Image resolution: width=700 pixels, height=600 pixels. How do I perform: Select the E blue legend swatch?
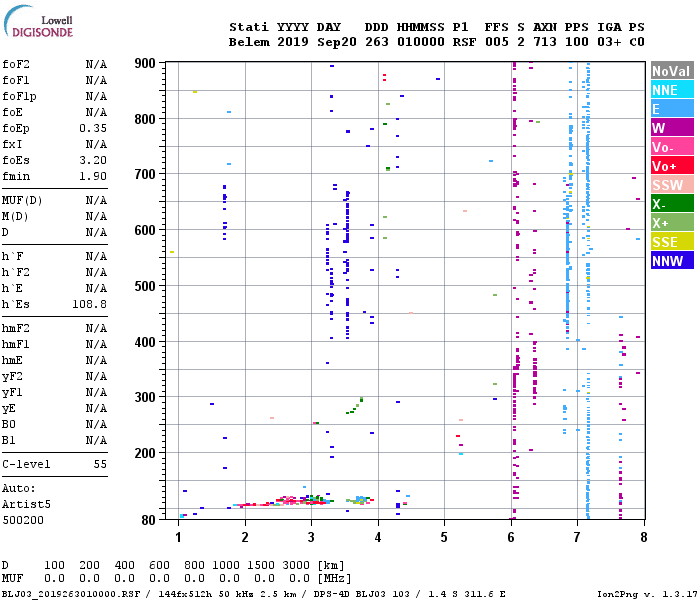[x=672, y=109]
